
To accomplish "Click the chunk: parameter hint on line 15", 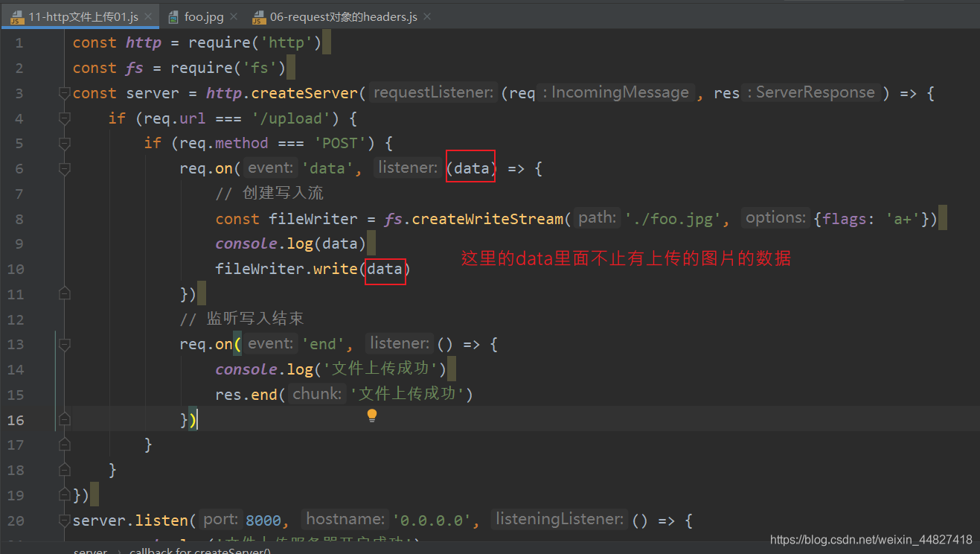I will point(318,394).
